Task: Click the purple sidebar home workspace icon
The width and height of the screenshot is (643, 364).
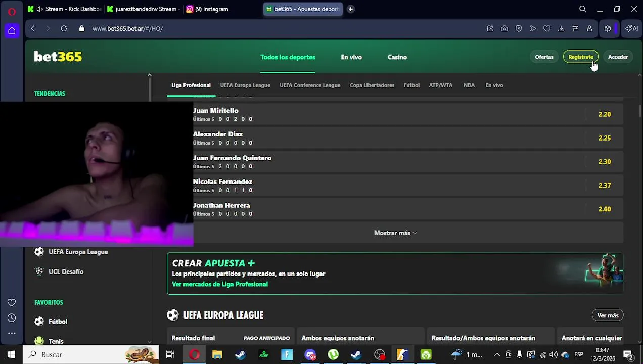Action: point(12,31)
